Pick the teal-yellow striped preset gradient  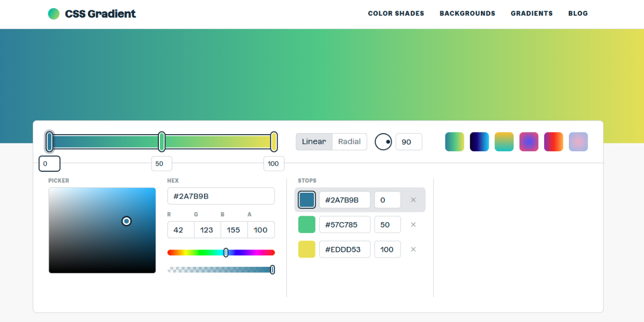pos(504,141)
